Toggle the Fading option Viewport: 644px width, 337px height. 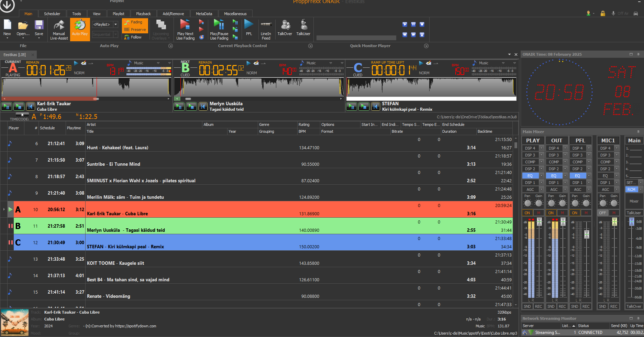click(x=135, y=22)
